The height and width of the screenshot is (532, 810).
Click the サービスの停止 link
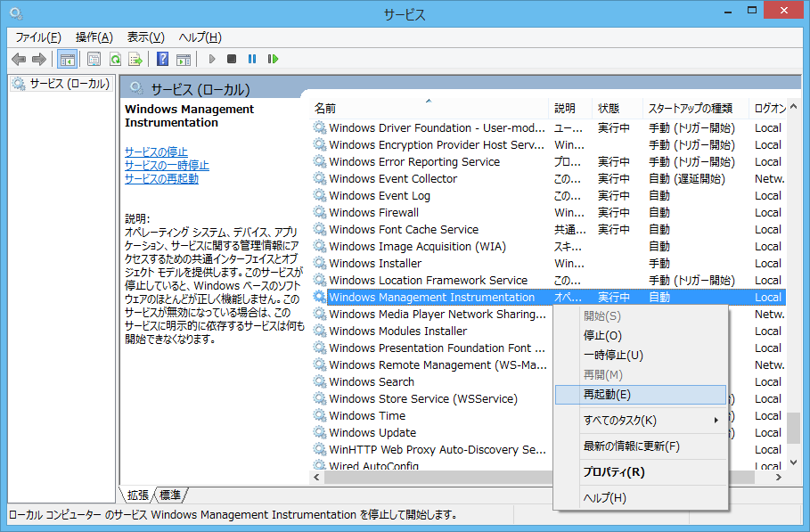click(x=156, y=151)
